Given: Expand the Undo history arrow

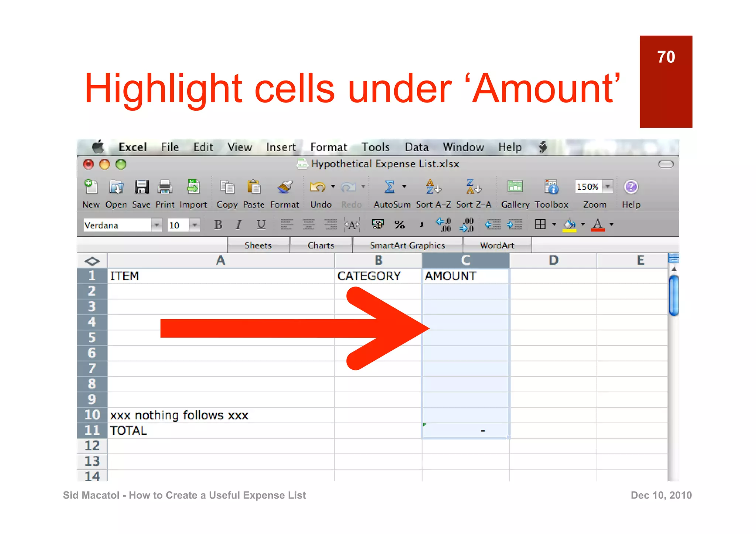Looking at the screenshot, I should (333, 187).
